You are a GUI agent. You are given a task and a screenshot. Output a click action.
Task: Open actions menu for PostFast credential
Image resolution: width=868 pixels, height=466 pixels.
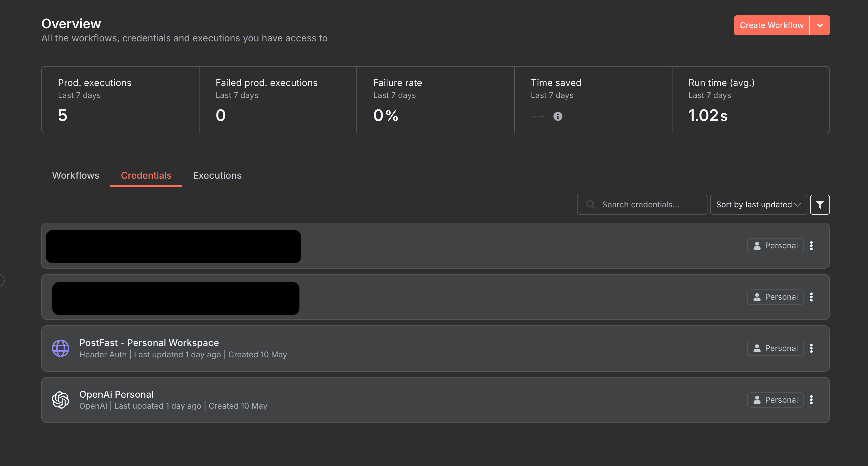[x=811, y=348]
